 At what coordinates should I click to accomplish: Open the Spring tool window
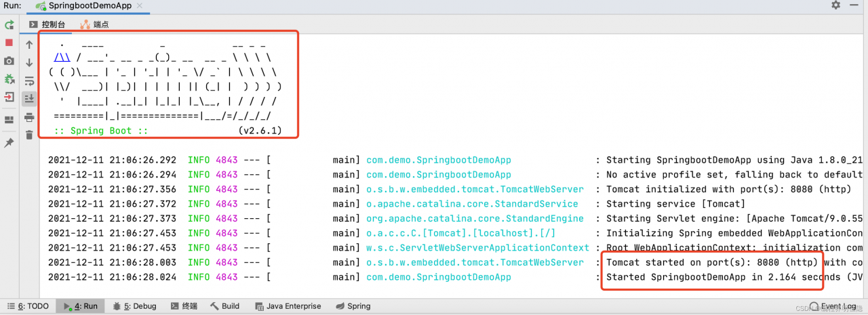[x=353, y=306]
